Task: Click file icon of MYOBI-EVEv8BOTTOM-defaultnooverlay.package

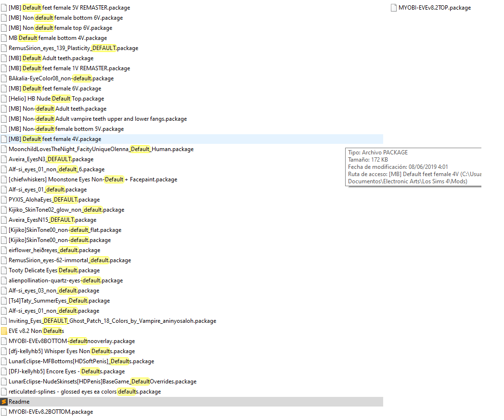Action: pos(4,341)
